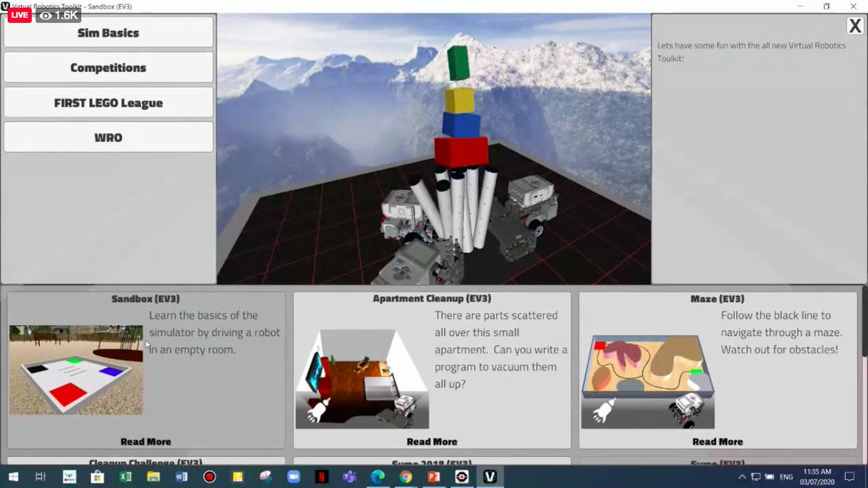
Task: Open Netflix from the taskbar
Action: coord(322,477)
